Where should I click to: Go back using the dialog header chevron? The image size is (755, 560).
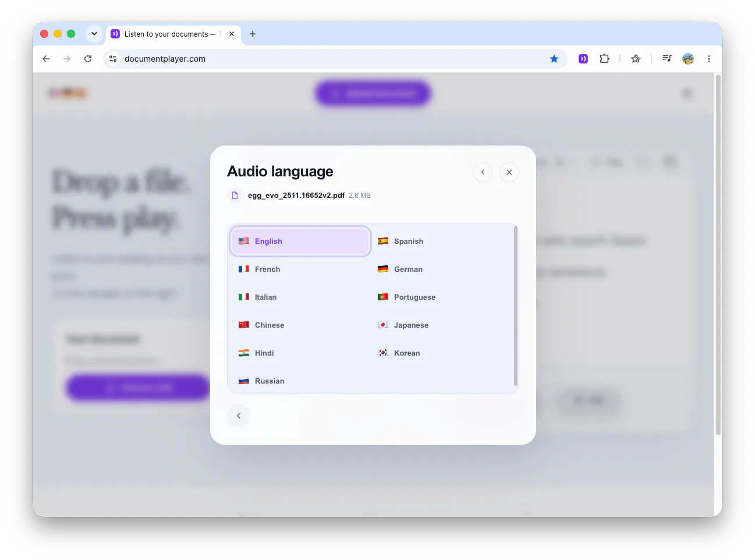click(x=483, y=172)
